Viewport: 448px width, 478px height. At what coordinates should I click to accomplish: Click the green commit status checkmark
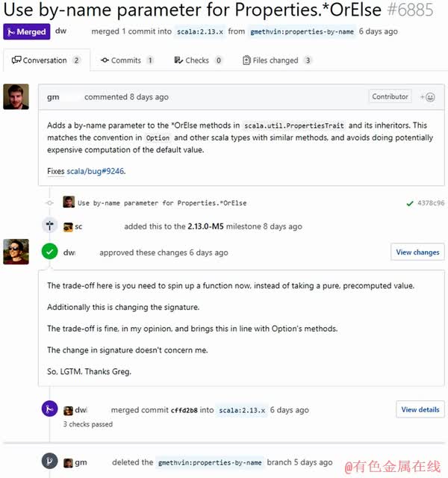410,203
